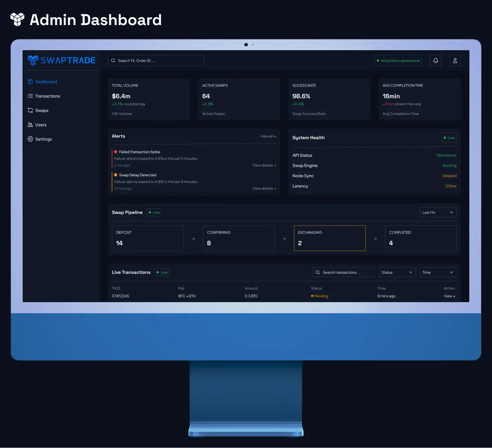Click the Users sidebar icon
The width and height of the screenshot is (492, 448).
coord(30,125)
